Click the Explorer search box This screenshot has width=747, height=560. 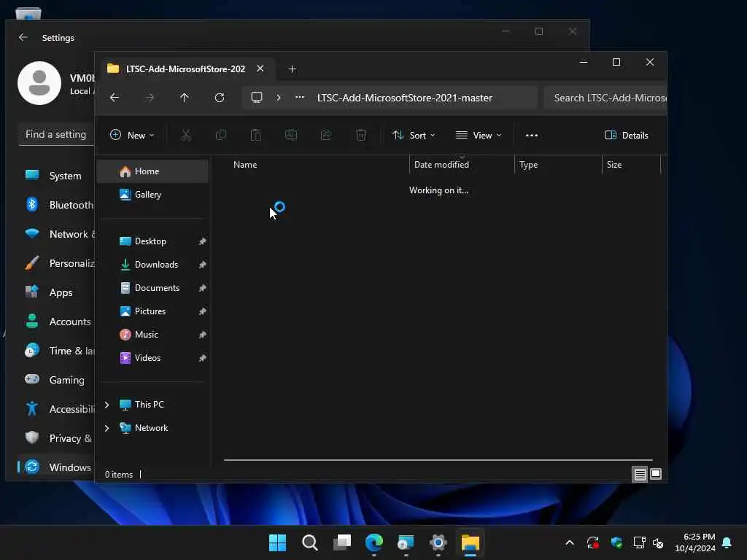(605, 98)
